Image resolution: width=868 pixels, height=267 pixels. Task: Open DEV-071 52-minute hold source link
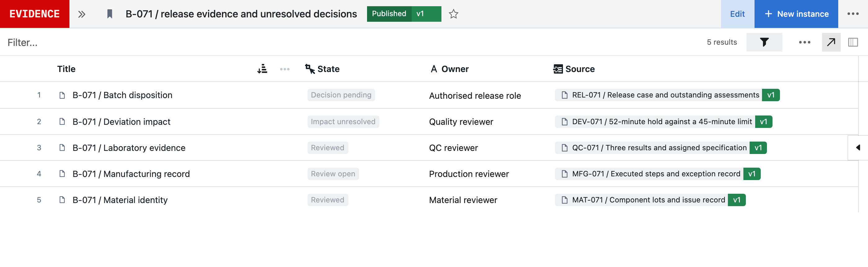(662, 121)
